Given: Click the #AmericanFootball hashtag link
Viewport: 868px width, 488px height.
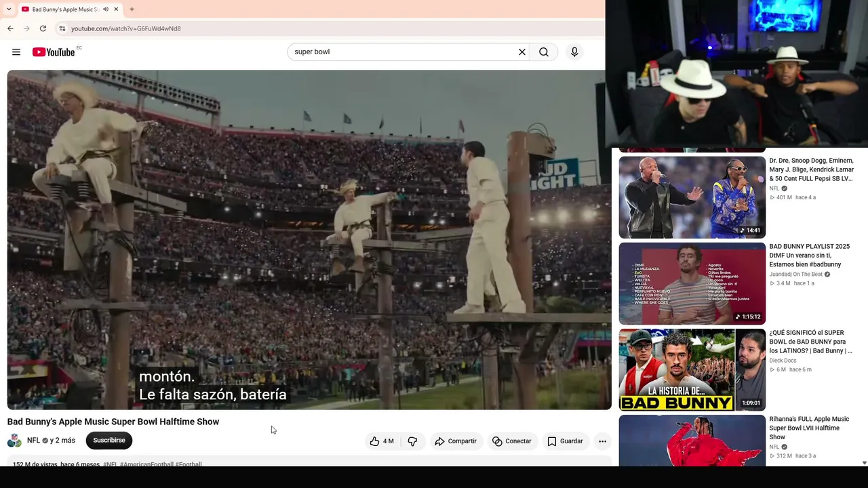Looking at the screenshot, I should point(146,464).
